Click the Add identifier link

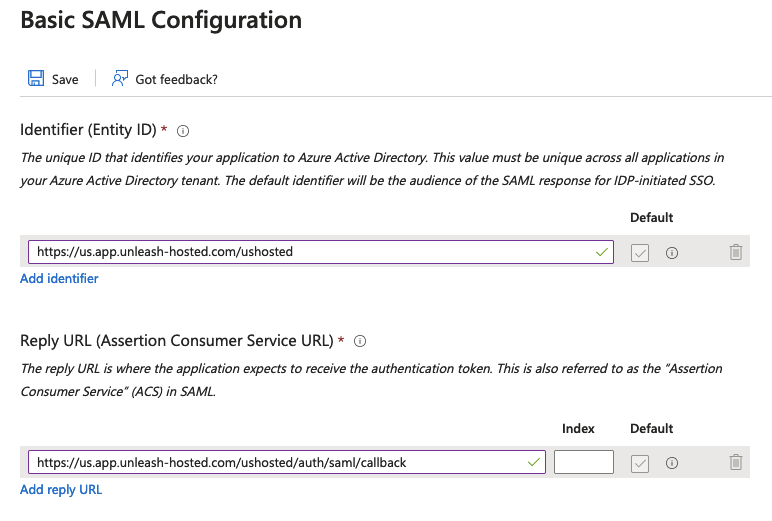coord(59,279)
